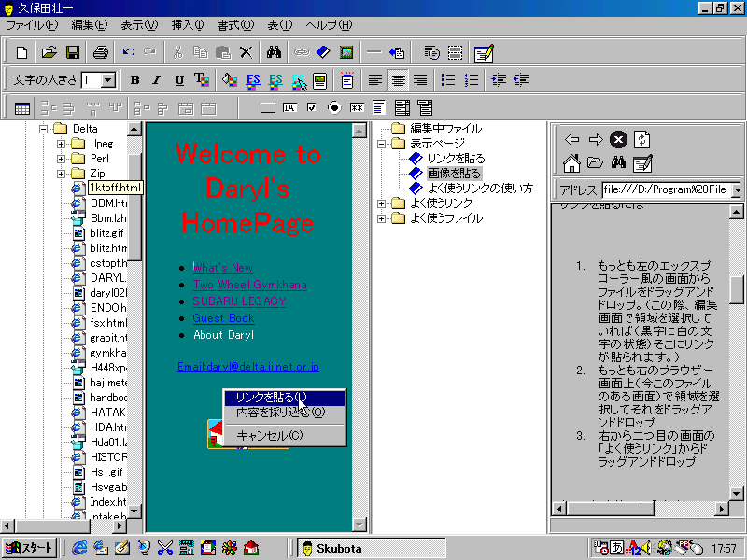Expand the Zip folder

[x=61, y=174]
